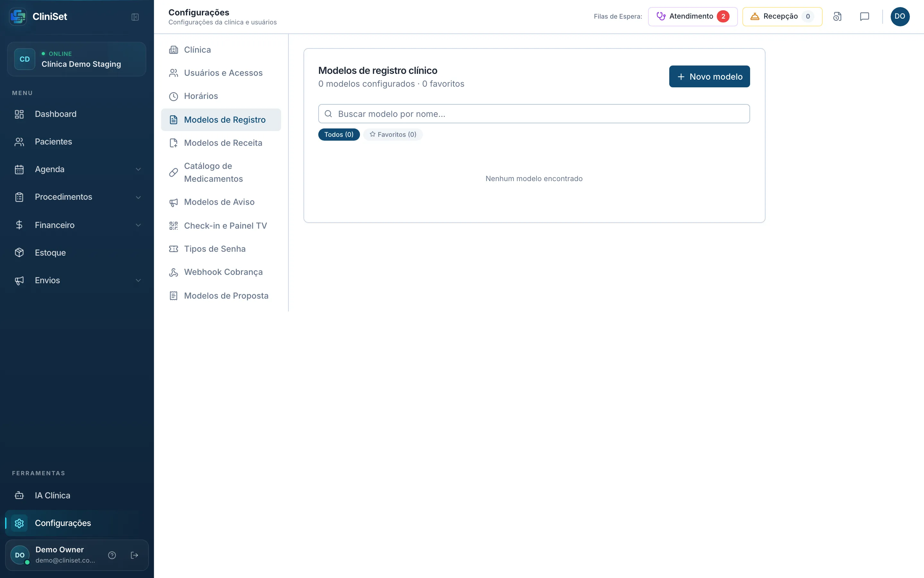Click the Pacientes people icon
This screenshot has width=924, height=578.
(x=19, y=142)
